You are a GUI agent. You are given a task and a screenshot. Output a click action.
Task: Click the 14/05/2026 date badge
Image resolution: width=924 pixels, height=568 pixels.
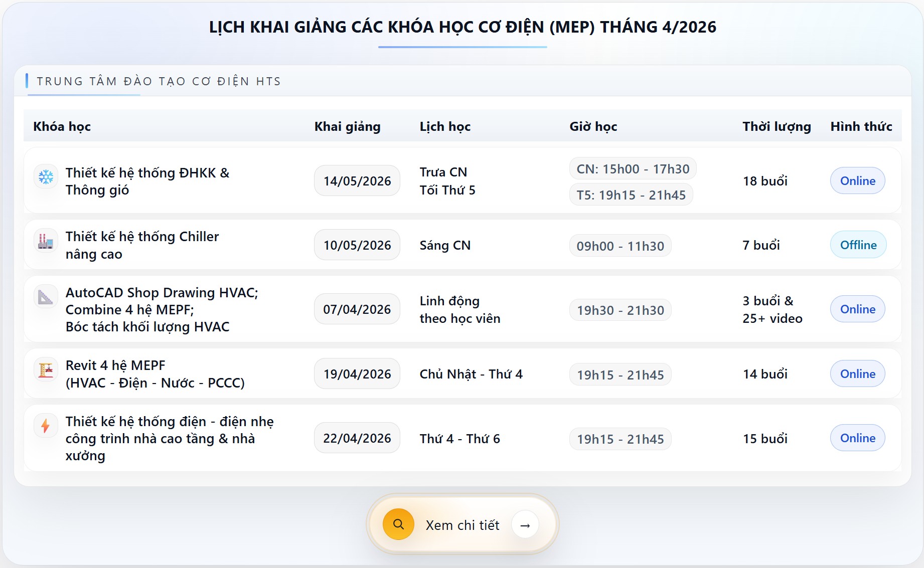click(x=357, y=180)
